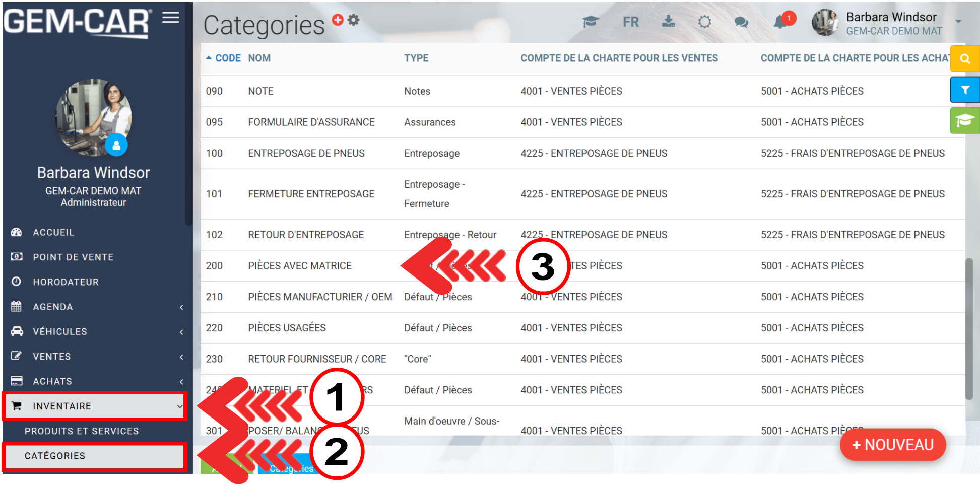980x486 pixels.
Task: Click the graduation cap icon in top bar
Action: [591, 22]
